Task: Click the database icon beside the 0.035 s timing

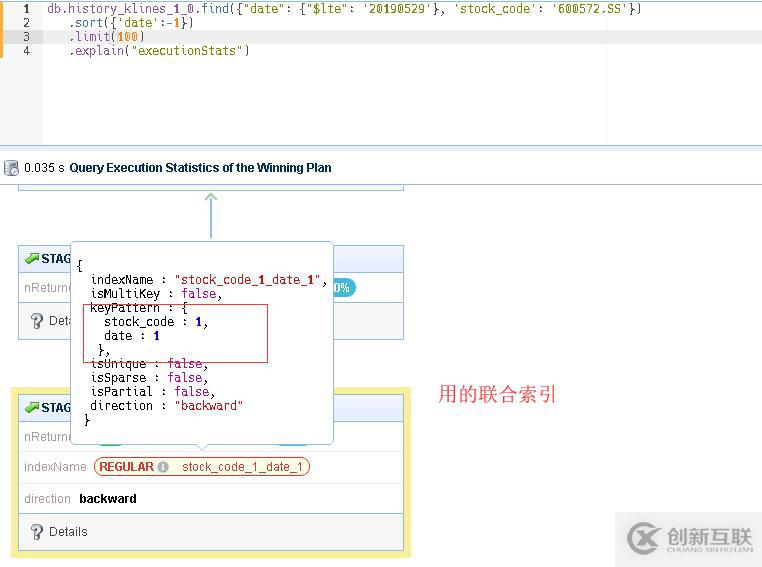Action: (11, 168)
